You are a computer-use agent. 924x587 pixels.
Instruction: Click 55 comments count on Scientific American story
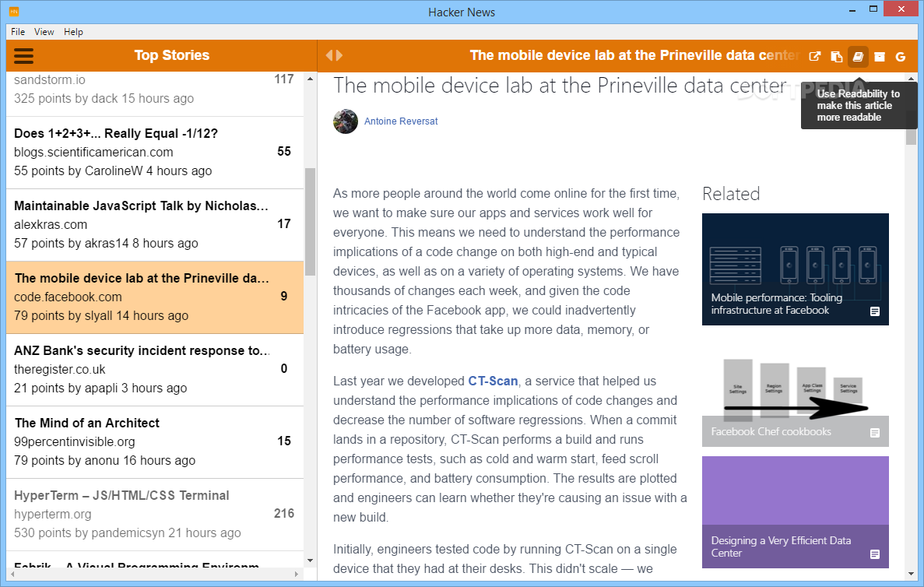coord(284,152)
